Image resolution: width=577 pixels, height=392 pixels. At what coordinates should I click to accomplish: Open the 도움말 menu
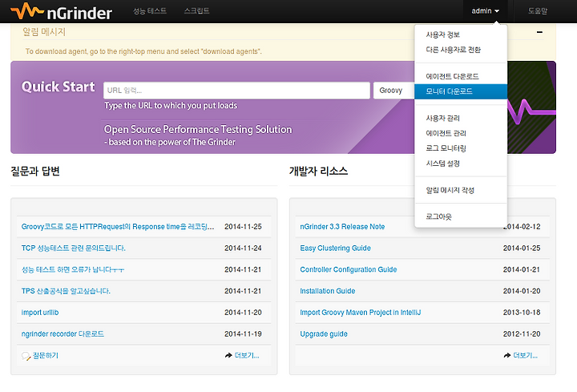pyautogui.click(x=538, y=11)
